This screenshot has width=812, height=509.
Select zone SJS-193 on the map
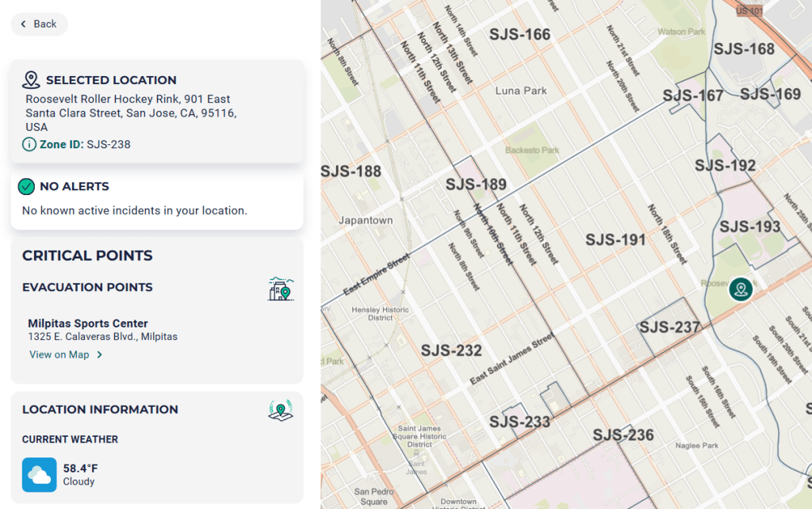pyautogui.click(x=749, y=227)
